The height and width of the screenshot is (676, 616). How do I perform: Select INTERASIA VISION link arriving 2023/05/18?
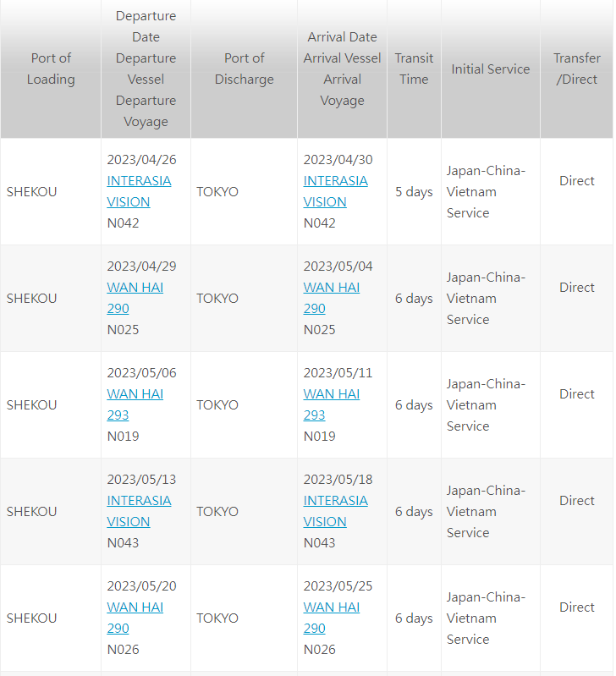335,511
